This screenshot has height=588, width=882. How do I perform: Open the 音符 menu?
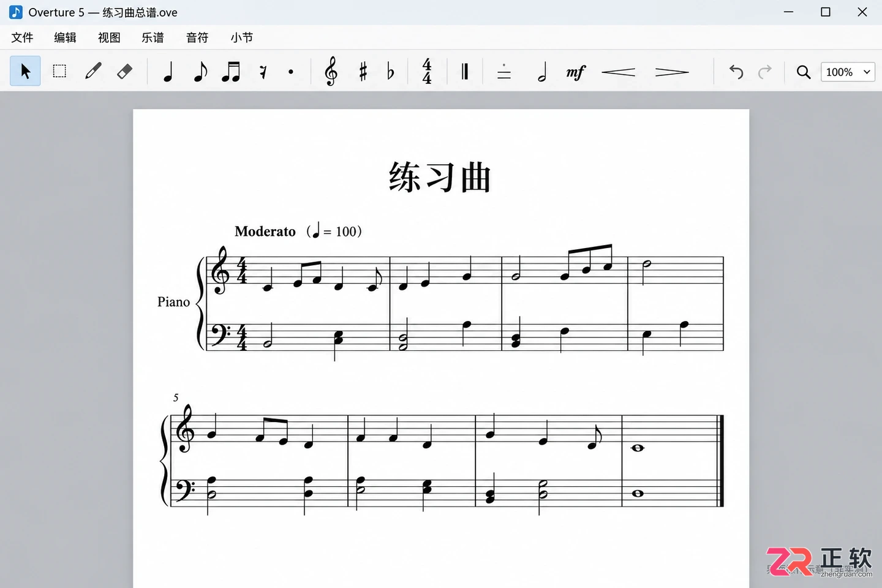coord(197,37)
